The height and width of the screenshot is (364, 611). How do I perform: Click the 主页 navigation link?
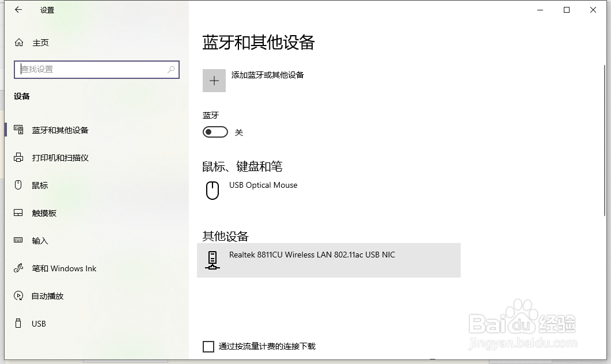(40, 42)
